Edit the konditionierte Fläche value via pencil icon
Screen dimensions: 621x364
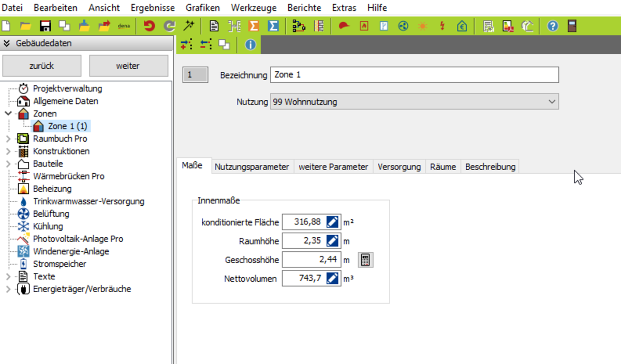click(333, 222)
